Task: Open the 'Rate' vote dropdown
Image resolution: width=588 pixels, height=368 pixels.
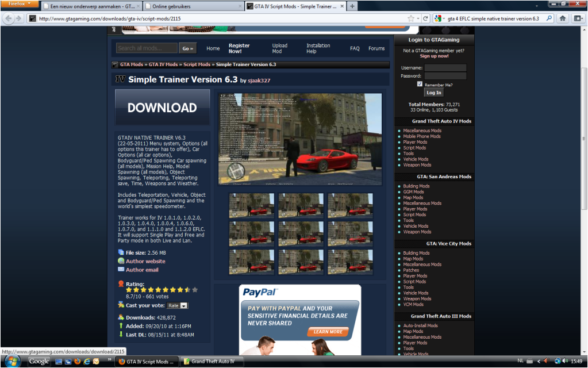Action: (x=177, y=306)
